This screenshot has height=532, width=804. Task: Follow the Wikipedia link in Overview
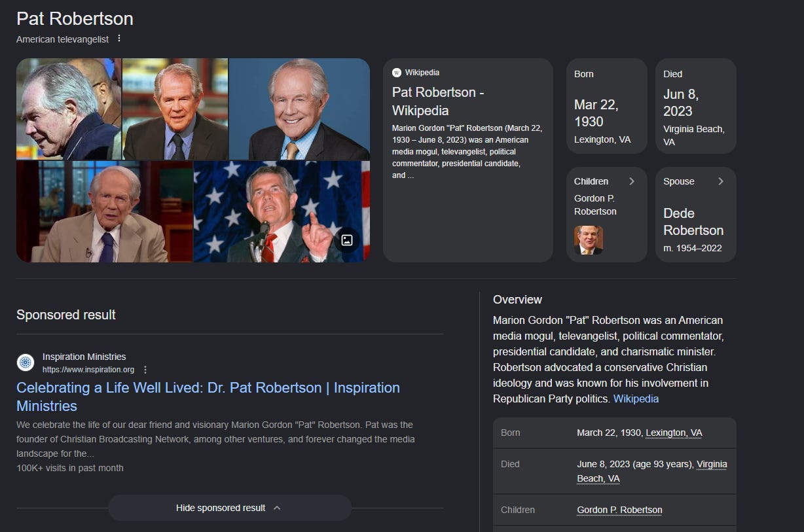[x=636, y=399]
